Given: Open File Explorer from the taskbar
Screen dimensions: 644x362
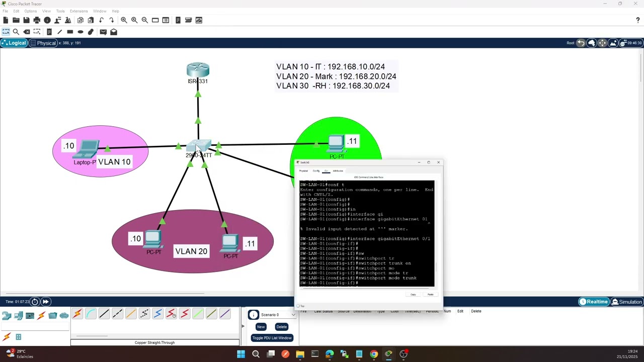Looking at the screenshot, I should [300, 354].
